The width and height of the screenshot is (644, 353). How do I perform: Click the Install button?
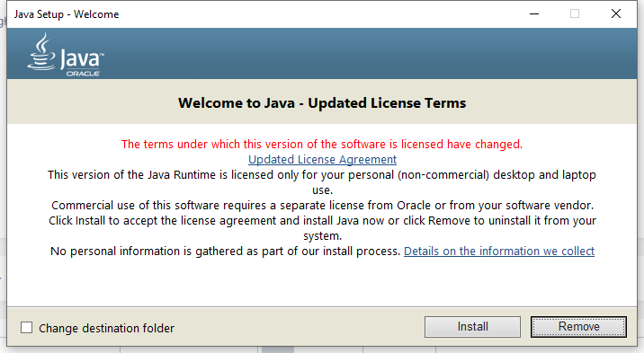coord(472,327)
